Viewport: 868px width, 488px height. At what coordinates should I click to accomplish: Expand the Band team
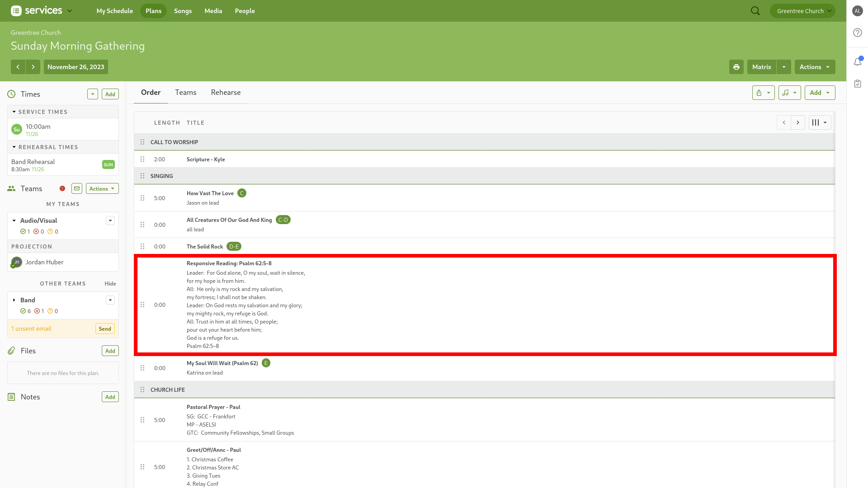point(14,300)
